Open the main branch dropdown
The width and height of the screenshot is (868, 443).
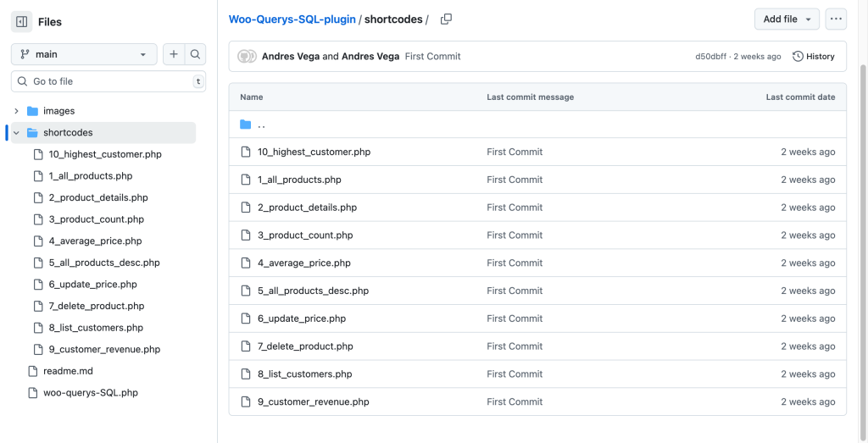(x=84, y=55)
